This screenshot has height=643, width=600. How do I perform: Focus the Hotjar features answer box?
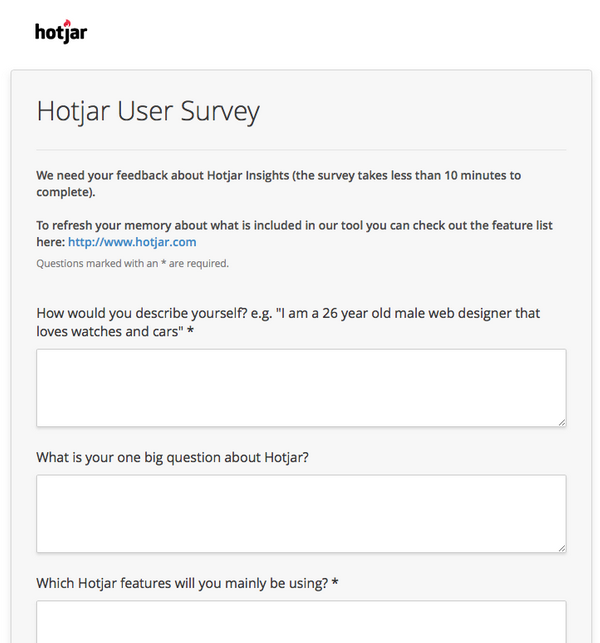coord(301,622)
